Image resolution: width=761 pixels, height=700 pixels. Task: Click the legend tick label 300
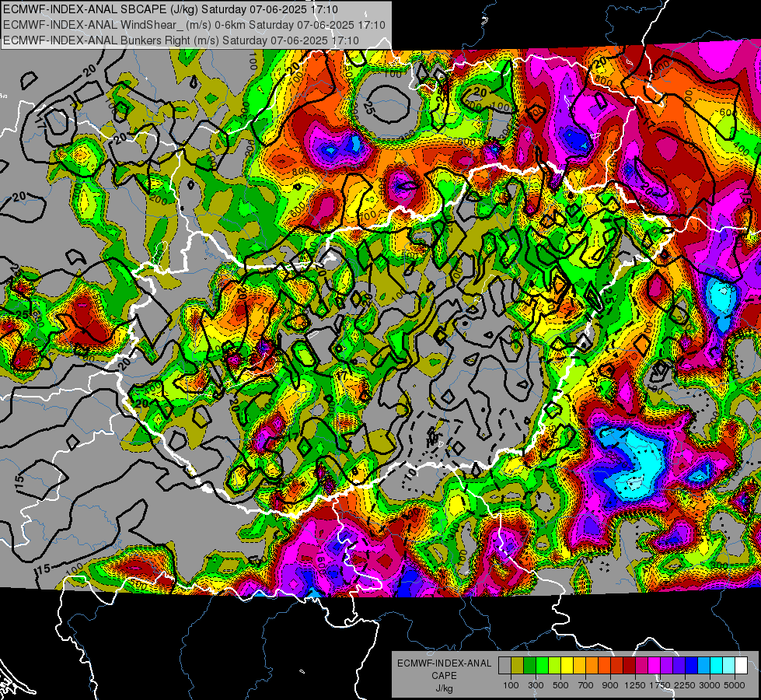(536, 685)
